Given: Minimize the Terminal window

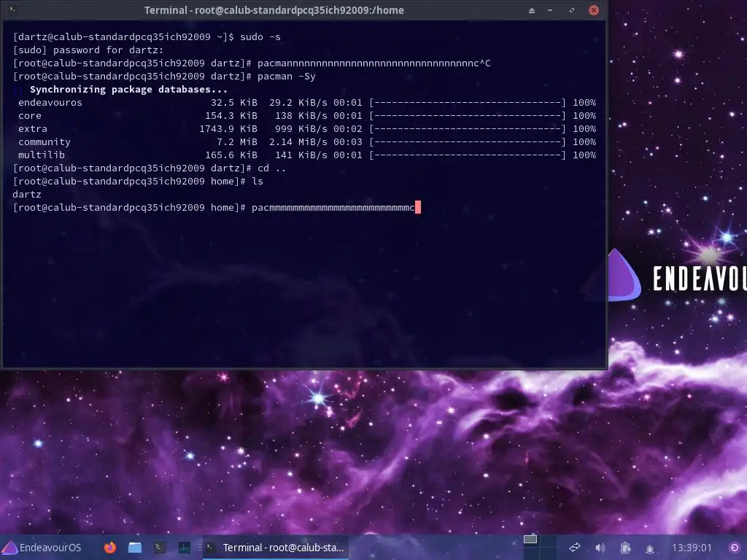Looking at the screenshot, I should [550, 10].
